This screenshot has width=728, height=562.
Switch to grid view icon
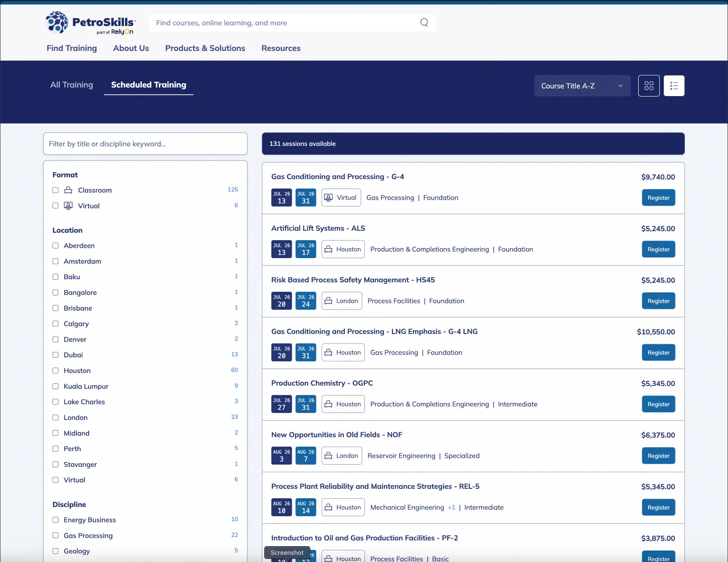(x=649, y=86)
